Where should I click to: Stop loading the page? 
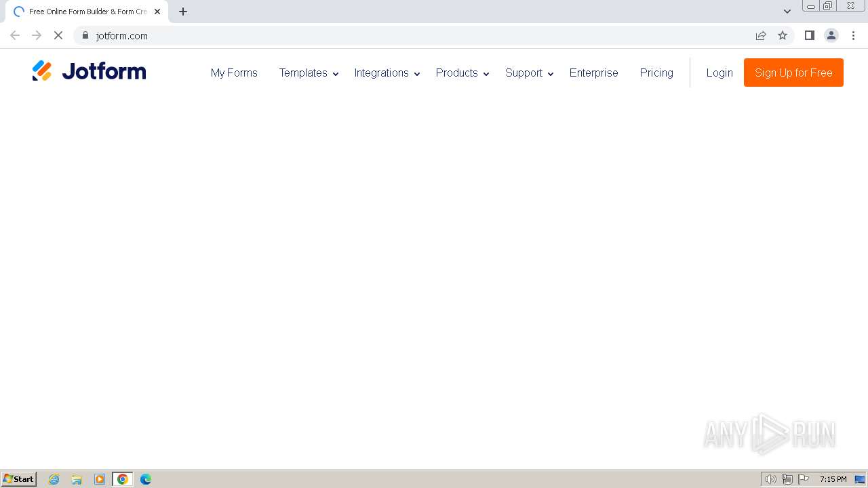click(x=58, y=35)
